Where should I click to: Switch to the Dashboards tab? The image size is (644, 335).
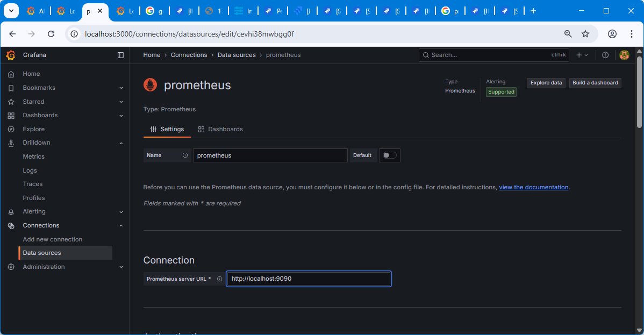[220, 129]
